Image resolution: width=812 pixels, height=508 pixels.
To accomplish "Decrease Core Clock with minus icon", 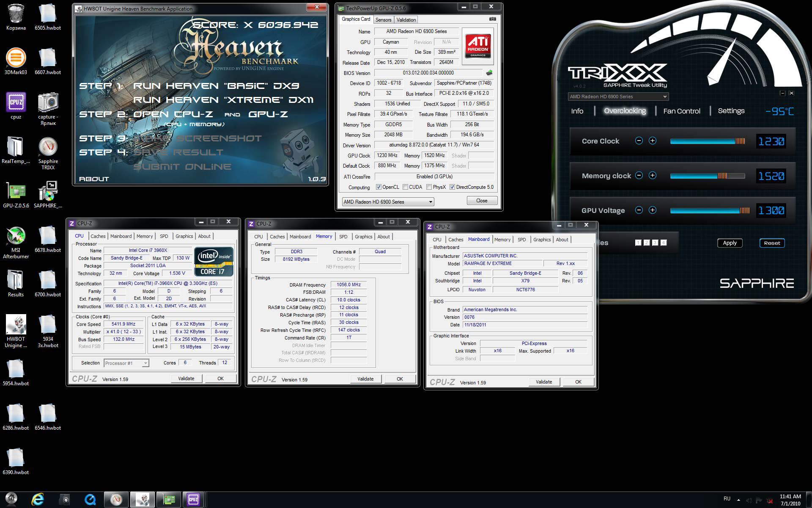I will tap(639, 141).
